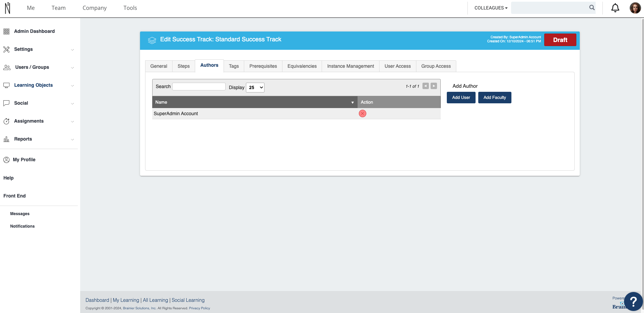Click the Admin Dashboard grid icon
Screen dimensions: 644x313
6,32
